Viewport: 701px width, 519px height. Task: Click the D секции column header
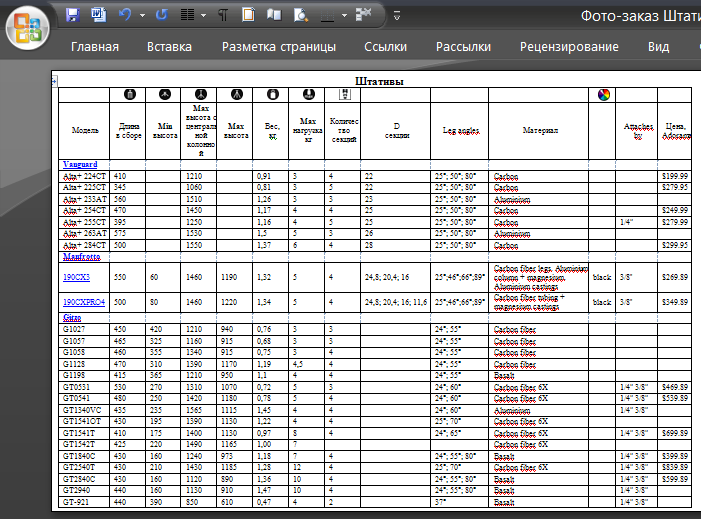[x=397, y=131]
